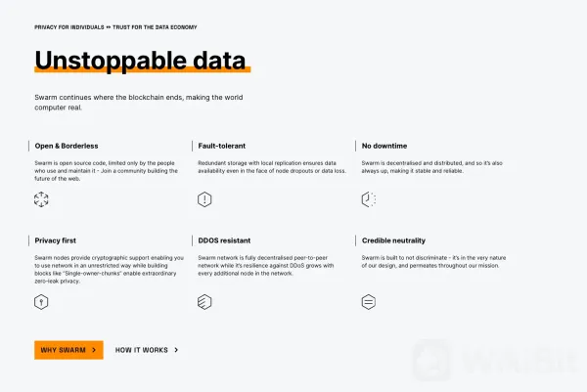Click the DDOS resistant striped hexagon icon
587x392 pixels.
coord(204,302)
